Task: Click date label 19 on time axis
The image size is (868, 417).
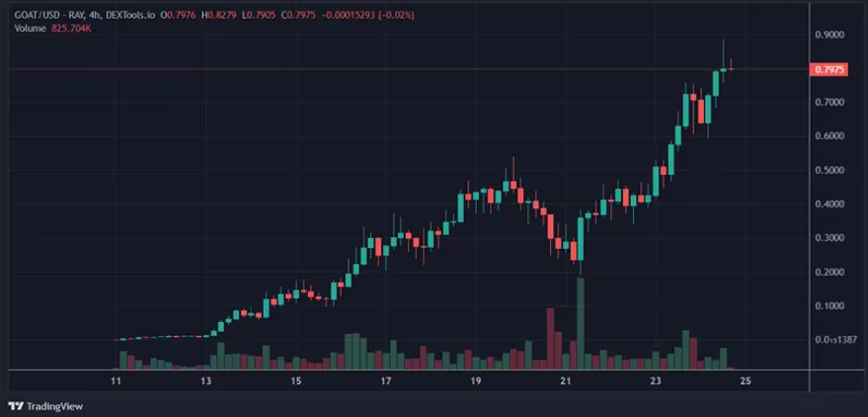Action: (475, 381)
